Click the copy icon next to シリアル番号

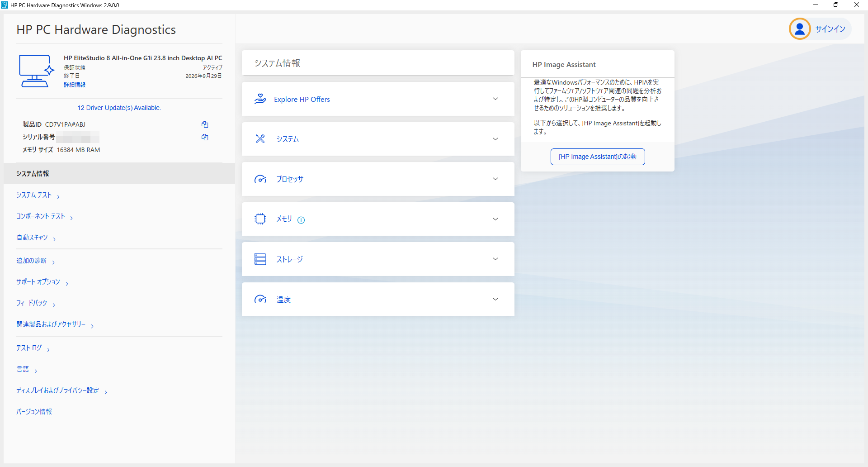205,137
